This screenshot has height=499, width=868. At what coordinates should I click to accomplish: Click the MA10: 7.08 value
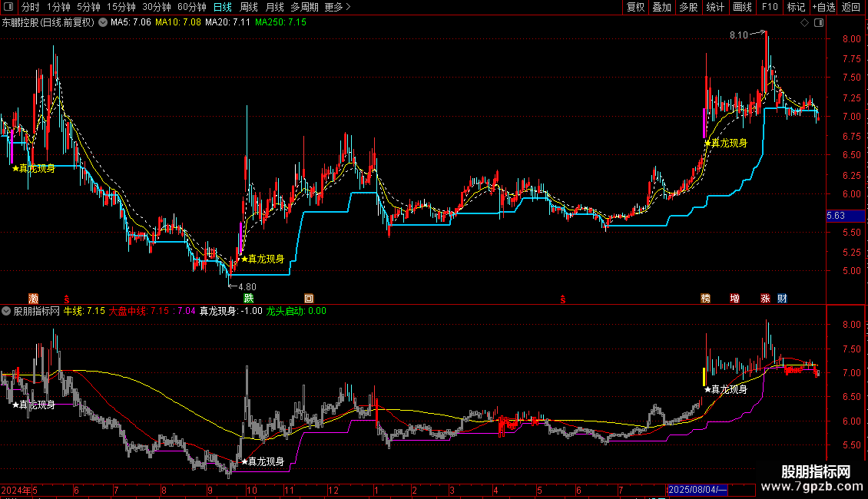[178, 23]
